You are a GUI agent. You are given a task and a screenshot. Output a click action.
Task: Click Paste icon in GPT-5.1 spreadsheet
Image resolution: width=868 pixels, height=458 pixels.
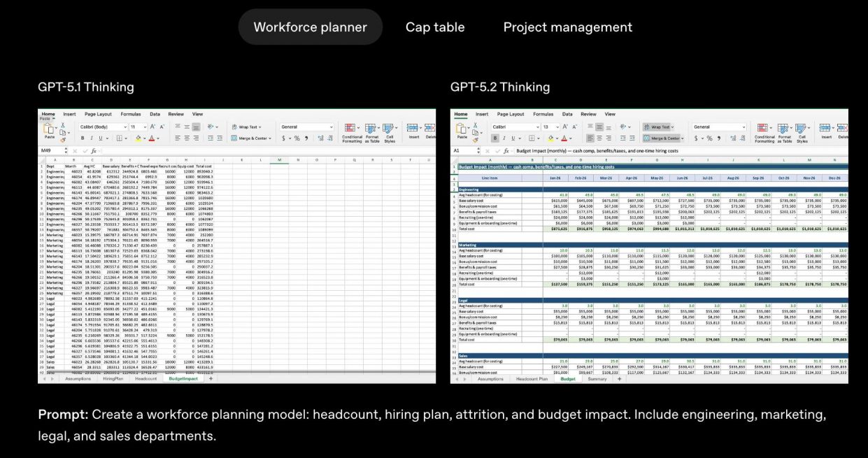pyautogui.click(x=48, y=128)
